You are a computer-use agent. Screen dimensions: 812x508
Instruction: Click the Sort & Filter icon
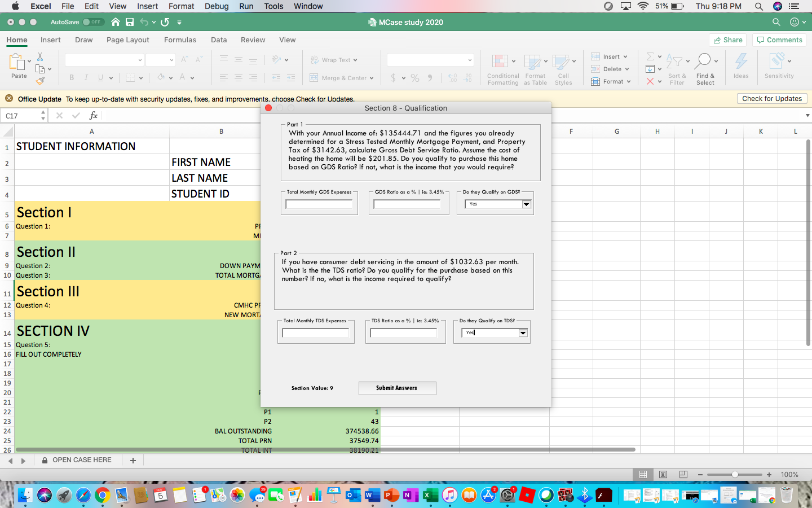[674, 61]
